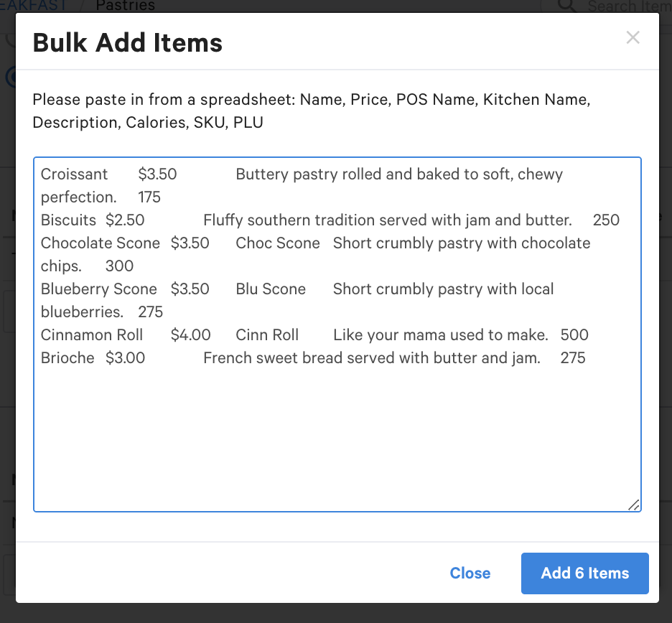Click the Bulk Add Items dialog title
The height and width of the screenshot is (623, 672).
[128, 43]
